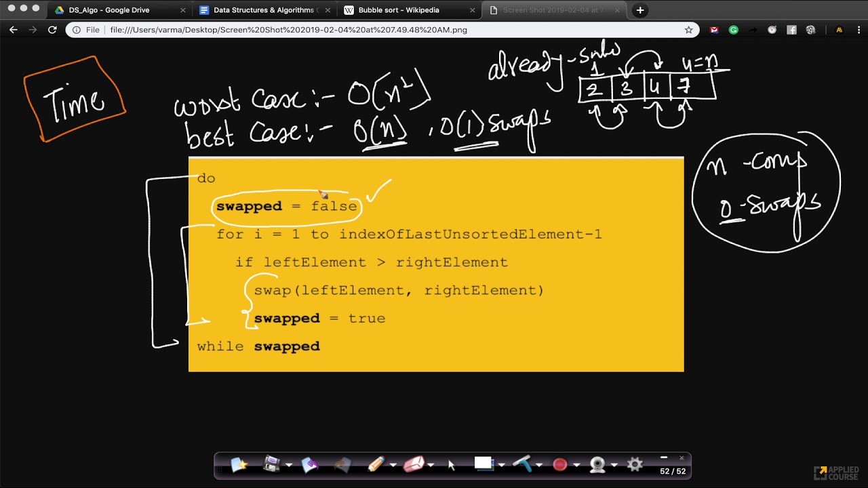Open the record options dropdown arrow

pyautogui.click(x=576, y=465)
